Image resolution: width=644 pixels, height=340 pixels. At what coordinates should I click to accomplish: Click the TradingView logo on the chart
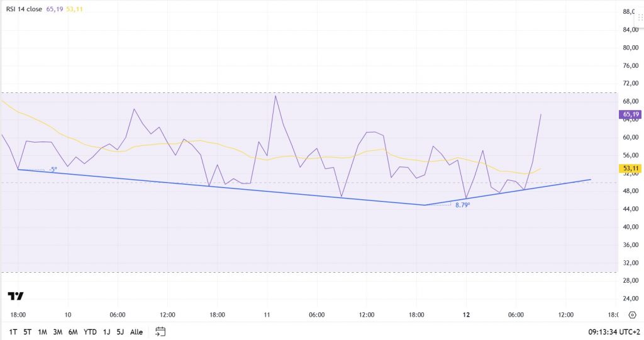pyautogui.click(x=16, y=296)
